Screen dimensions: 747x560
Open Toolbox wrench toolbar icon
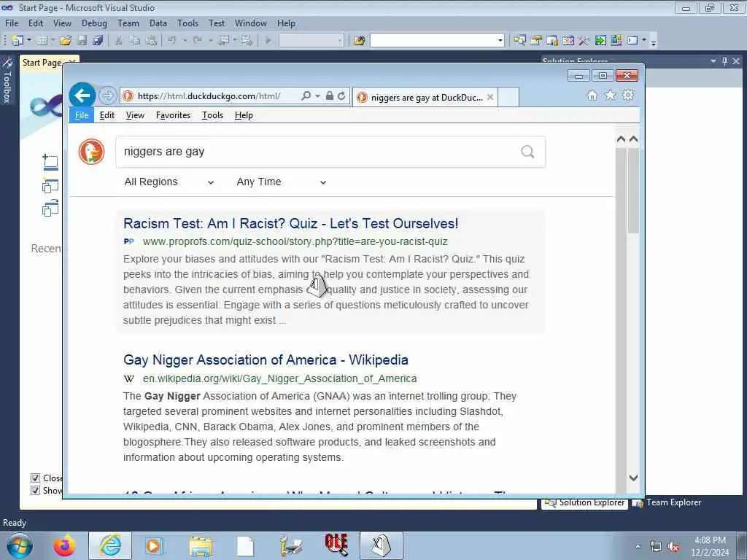coord(584,41)
